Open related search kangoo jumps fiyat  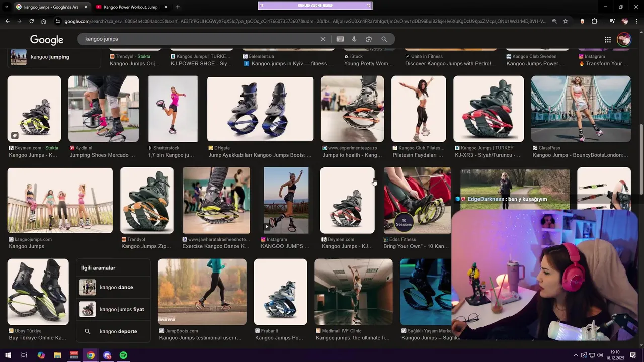coord(113,309)
